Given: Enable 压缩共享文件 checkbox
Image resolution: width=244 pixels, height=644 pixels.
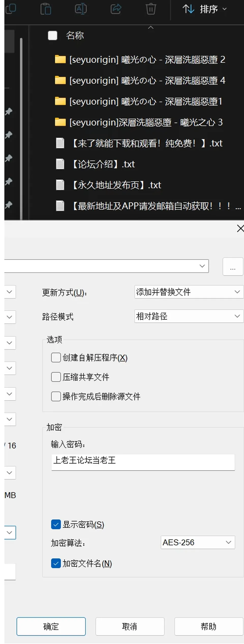Looking at the screenshot, I should click(56, 377).
